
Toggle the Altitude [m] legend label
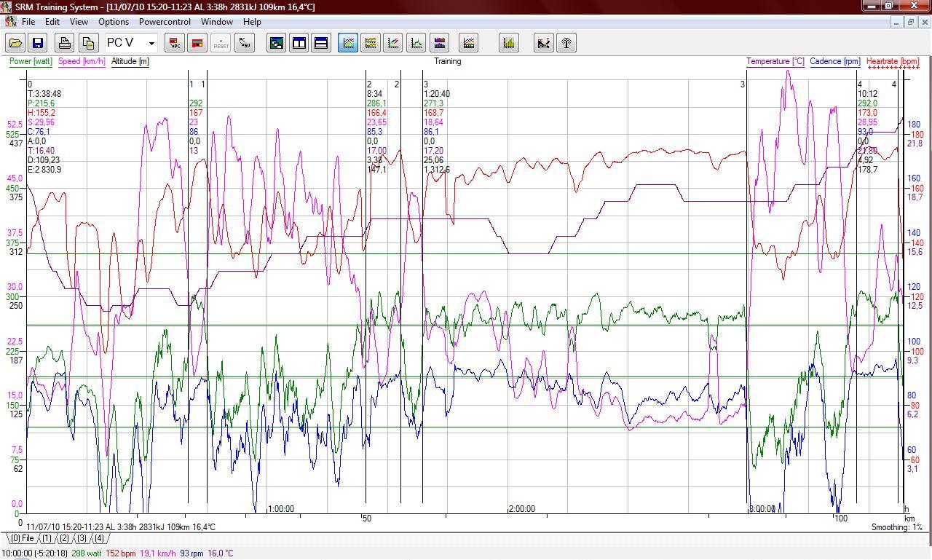coord(130,61)
